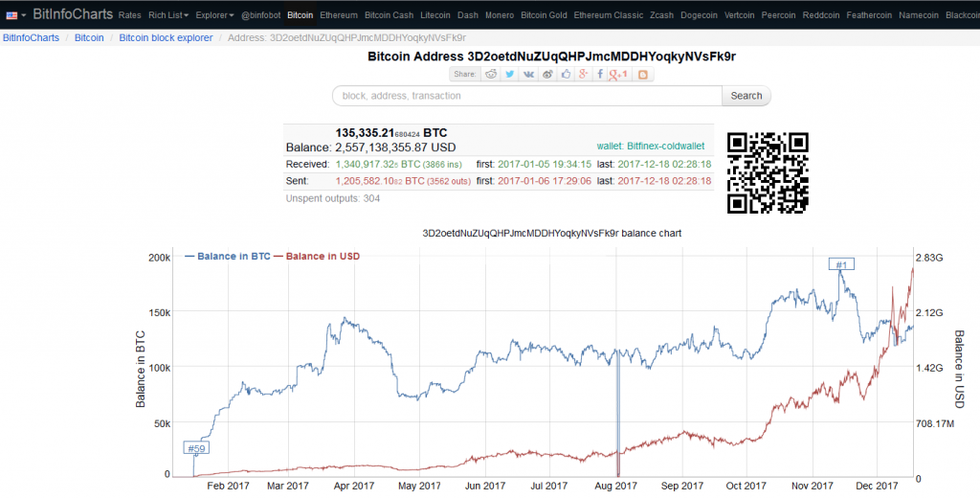
Task: Share the page on Reddit
Action: tap(492, 74)
